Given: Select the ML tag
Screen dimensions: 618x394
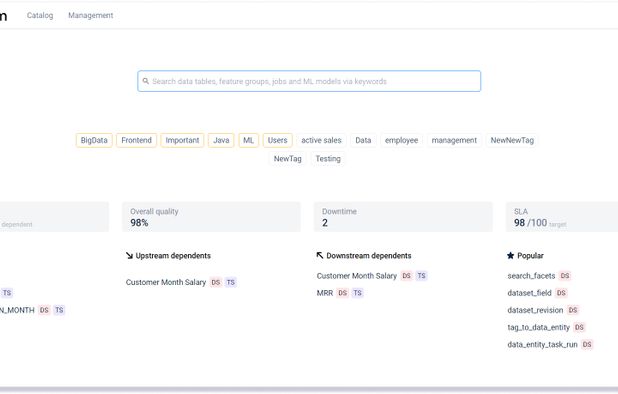Looking at the screenshot, I should coord(248,140).
